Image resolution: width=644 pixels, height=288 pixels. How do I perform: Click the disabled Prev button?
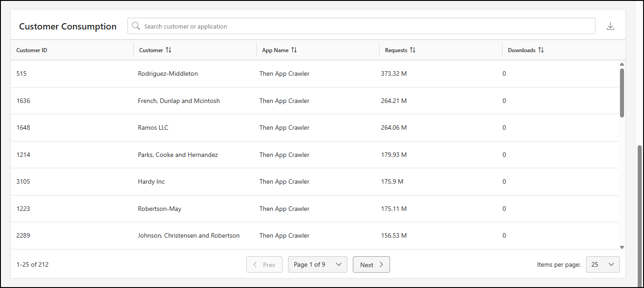click(264, 264)
